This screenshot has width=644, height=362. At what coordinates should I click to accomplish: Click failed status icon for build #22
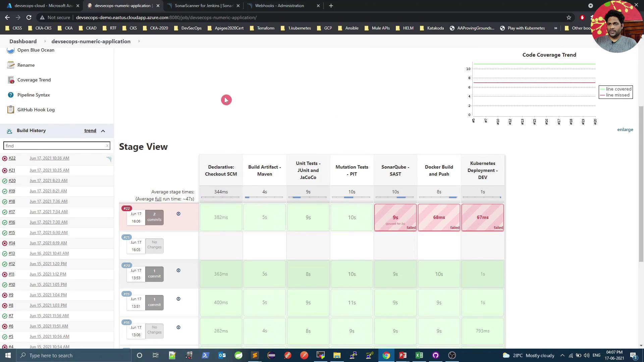tap(5, 159)
